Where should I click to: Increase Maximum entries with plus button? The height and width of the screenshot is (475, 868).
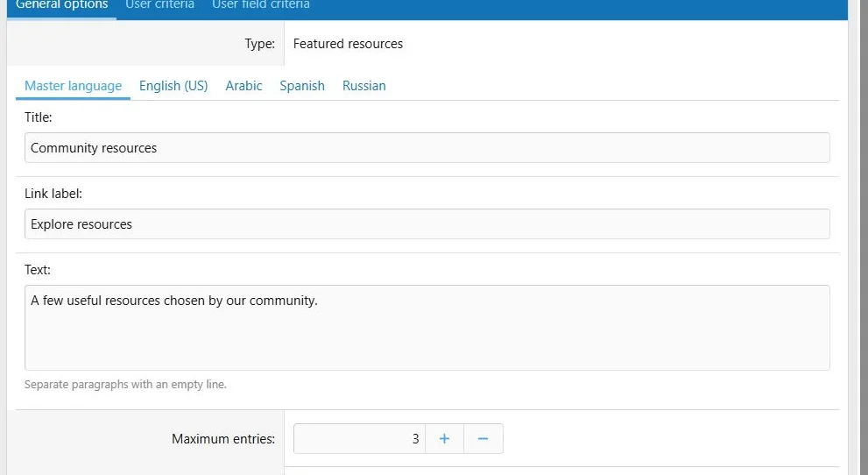click(x=445, y=439)
